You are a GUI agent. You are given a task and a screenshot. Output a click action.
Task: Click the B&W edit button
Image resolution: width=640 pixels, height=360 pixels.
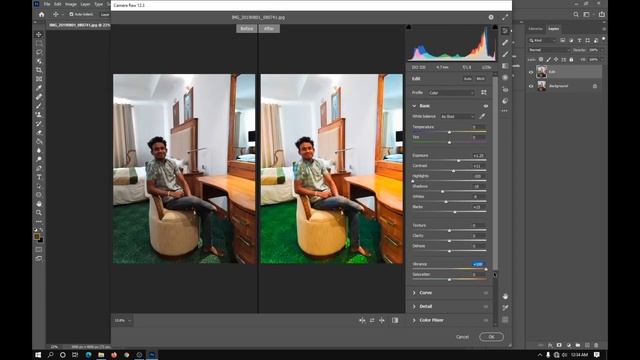click(x=480, y=79)
